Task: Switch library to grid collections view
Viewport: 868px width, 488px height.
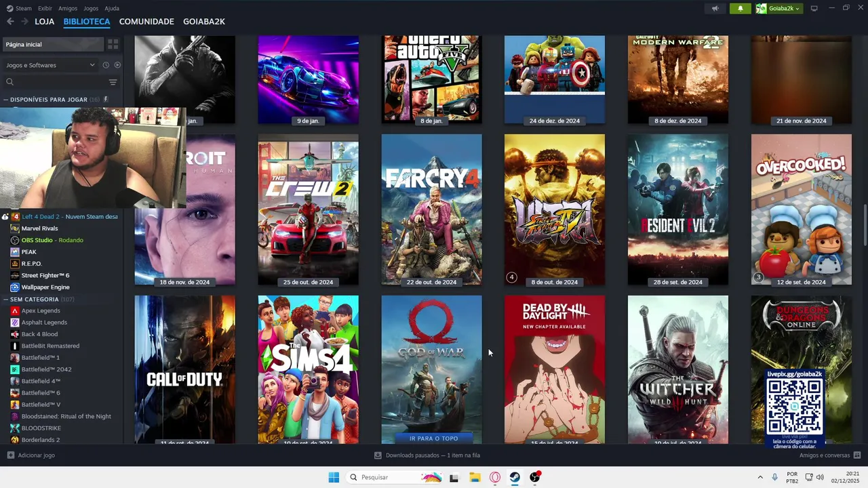Action: coord(113,44)
